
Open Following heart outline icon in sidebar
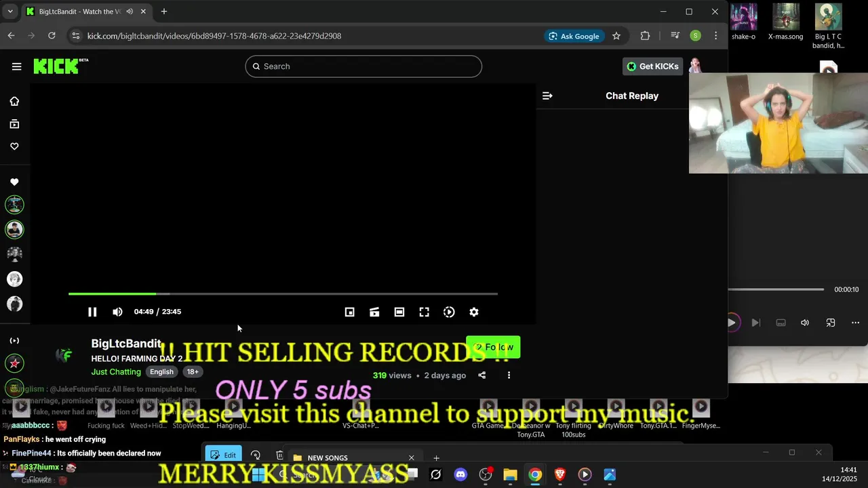14,146
